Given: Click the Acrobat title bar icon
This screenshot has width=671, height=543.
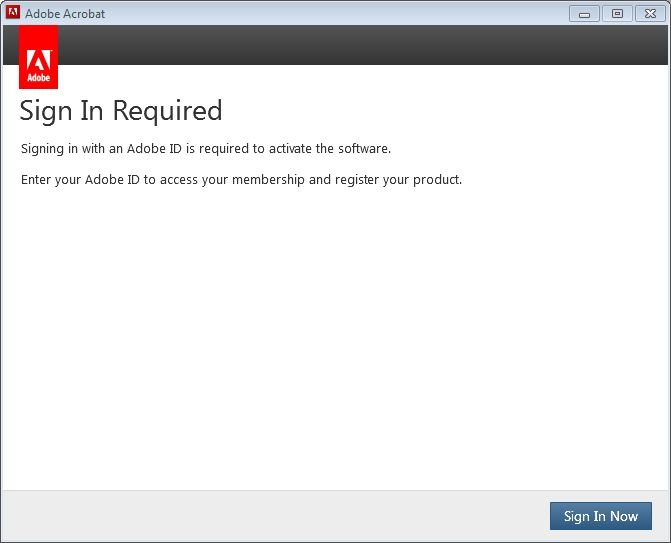Looking at the screenshot, I should point(12,12).
